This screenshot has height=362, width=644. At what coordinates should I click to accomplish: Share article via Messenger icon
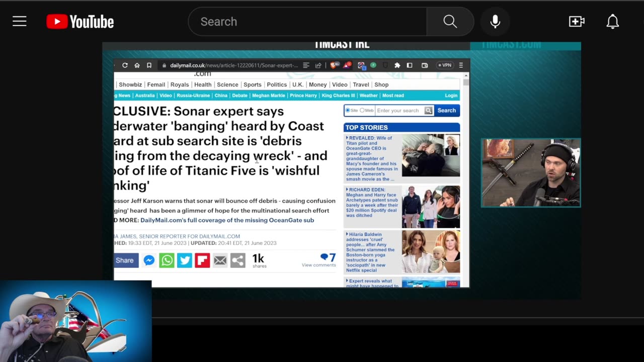[149, 260]
